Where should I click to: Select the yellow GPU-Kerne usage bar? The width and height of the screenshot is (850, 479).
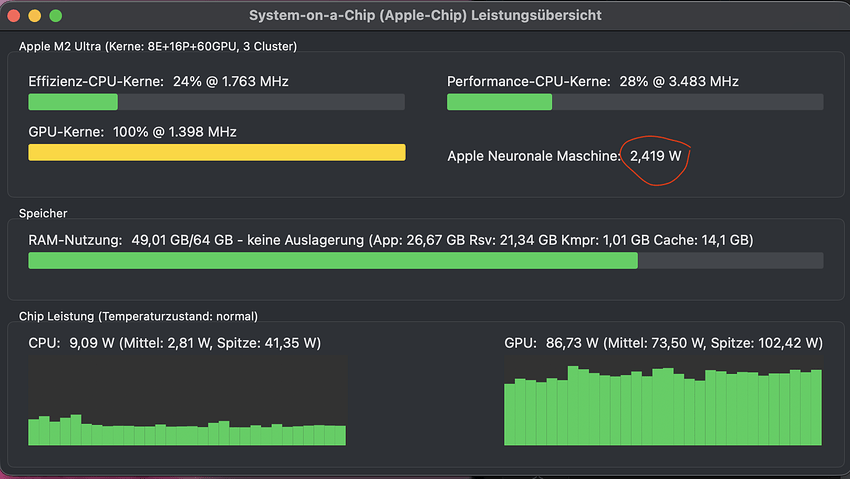tap(216, 152)
